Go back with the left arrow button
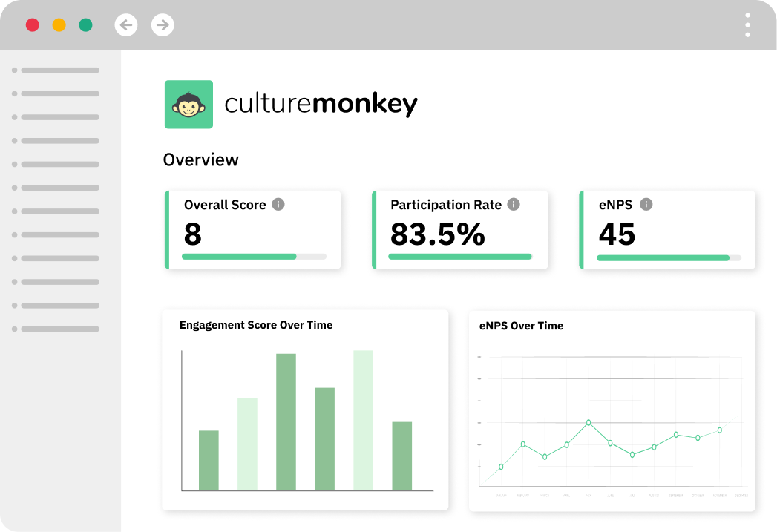The width and height of the screenshot is (777, 532). 126,24
